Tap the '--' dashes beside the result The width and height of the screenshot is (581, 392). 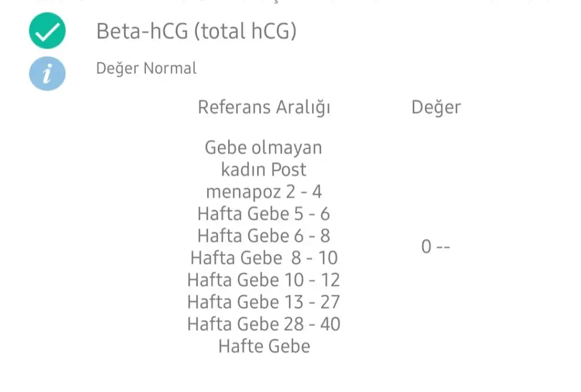click(443, 247)
